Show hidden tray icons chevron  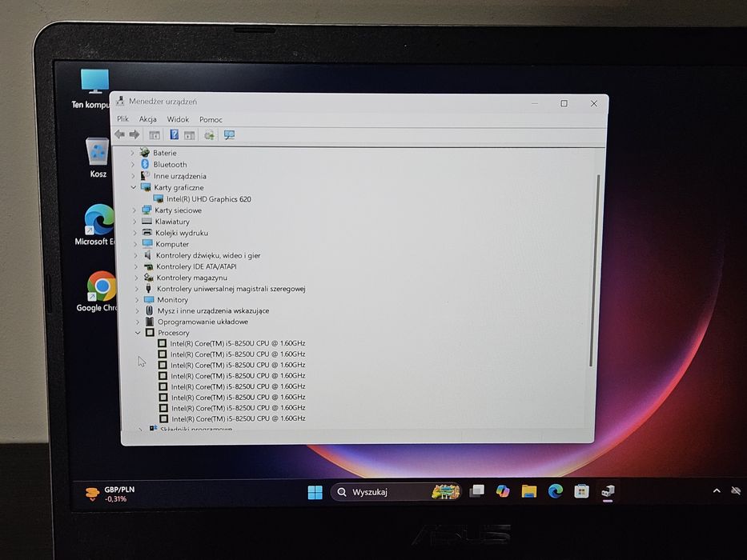click(x=717, y=490)
